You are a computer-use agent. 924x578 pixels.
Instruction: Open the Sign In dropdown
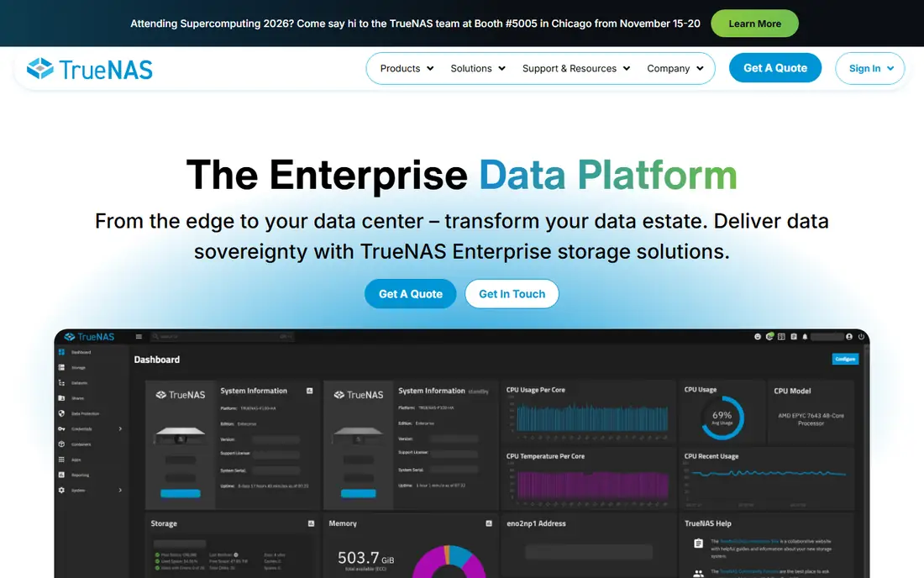(x=869, y=68)
